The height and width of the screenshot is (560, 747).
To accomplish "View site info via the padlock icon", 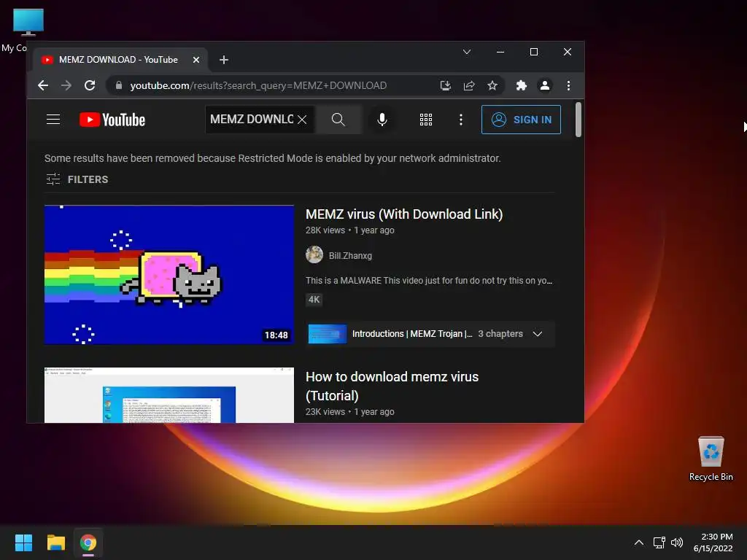I will (119, 86).
